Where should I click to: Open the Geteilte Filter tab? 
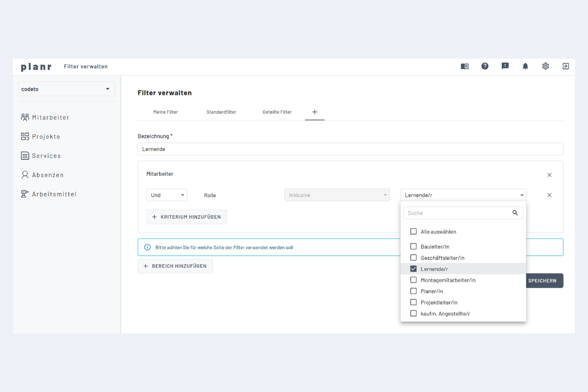(x=277, y=112)
